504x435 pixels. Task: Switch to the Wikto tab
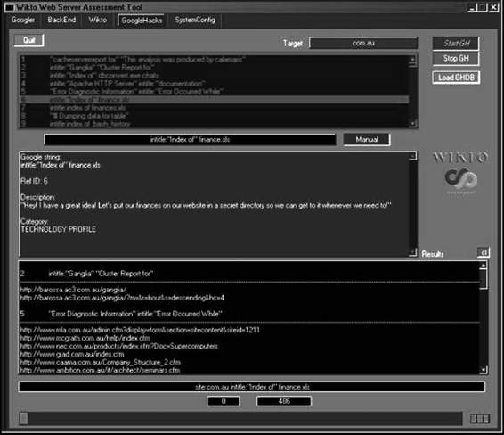[98, 20]
